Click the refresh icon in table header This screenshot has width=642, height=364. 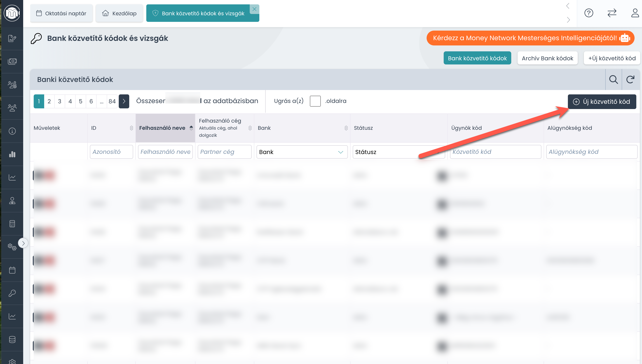(x=630, y=80)
